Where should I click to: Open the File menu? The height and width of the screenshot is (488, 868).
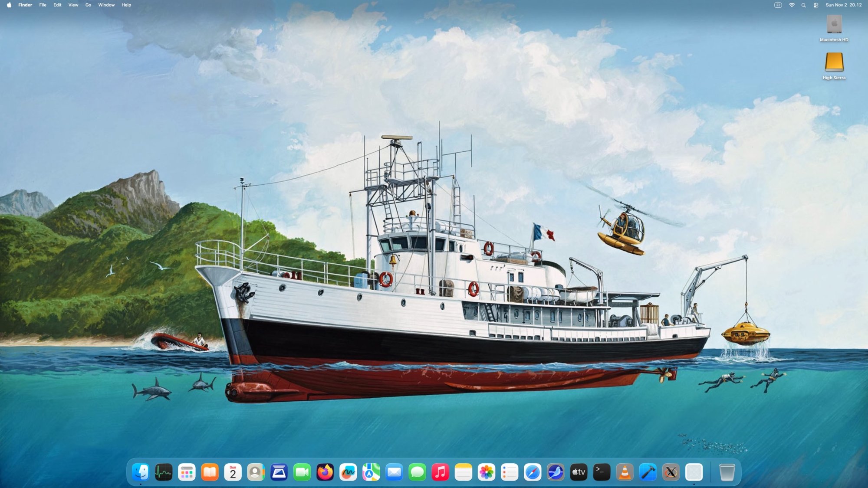pos(43,5)
